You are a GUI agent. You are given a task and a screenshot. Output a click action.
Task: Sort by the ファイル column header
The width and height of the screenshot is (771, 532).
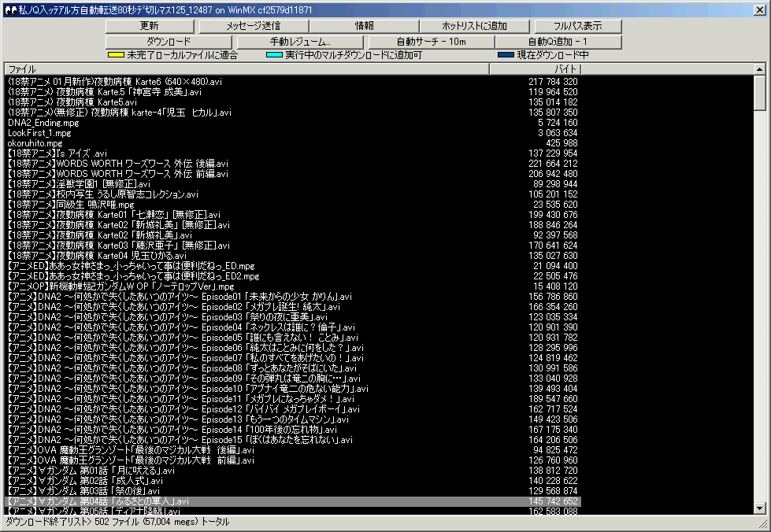[246, 69]
